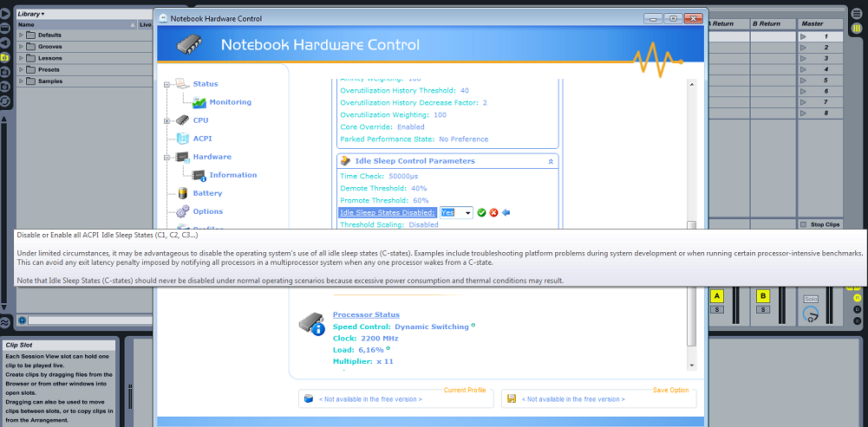Open the Library chooser menu

pos(31,14)
